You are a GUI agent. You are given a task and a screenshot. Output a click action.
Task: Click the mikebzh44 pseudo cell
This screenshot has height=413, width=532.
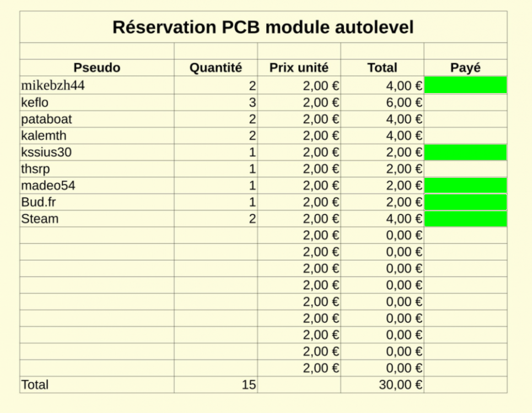[x=53, y=85]
